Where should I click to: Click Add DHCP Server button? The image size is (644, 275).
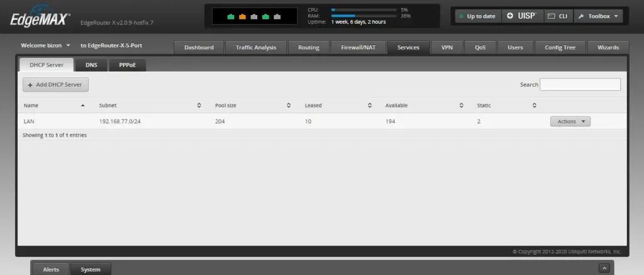click(55, 85)
